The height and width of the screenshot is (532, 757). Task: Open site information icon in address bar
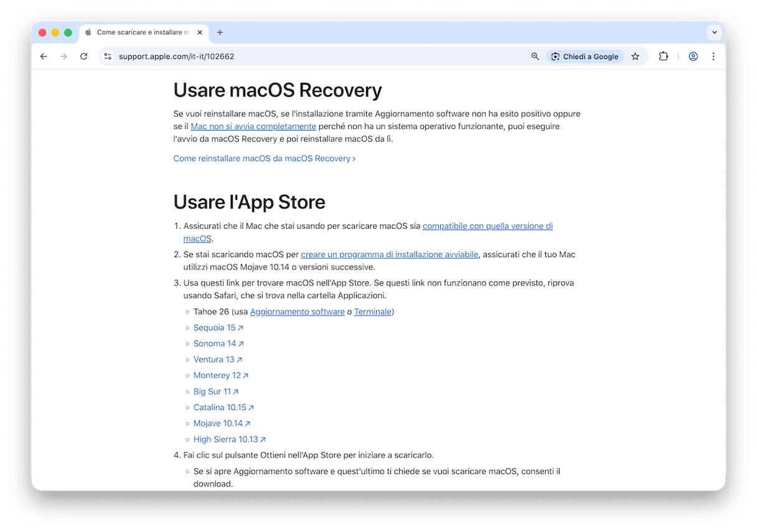coord(108,57)
